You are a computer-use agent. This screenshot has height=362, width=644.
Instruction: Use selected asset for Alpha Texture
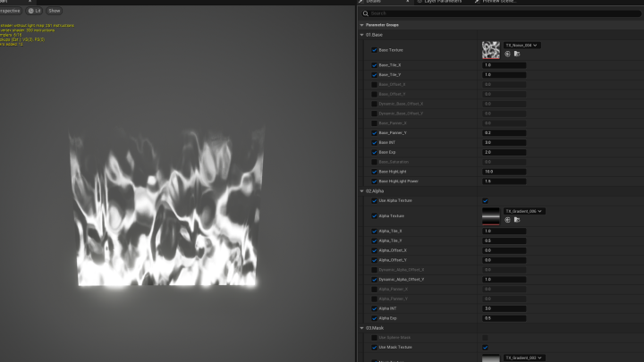[508, 220]
